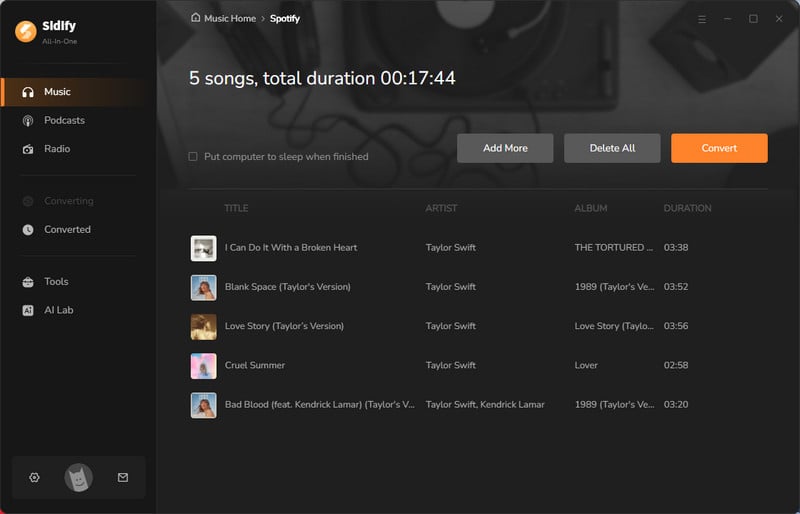The image size is (800, 514).
Task: Click duration 03:38
Action: click(676, 248)
